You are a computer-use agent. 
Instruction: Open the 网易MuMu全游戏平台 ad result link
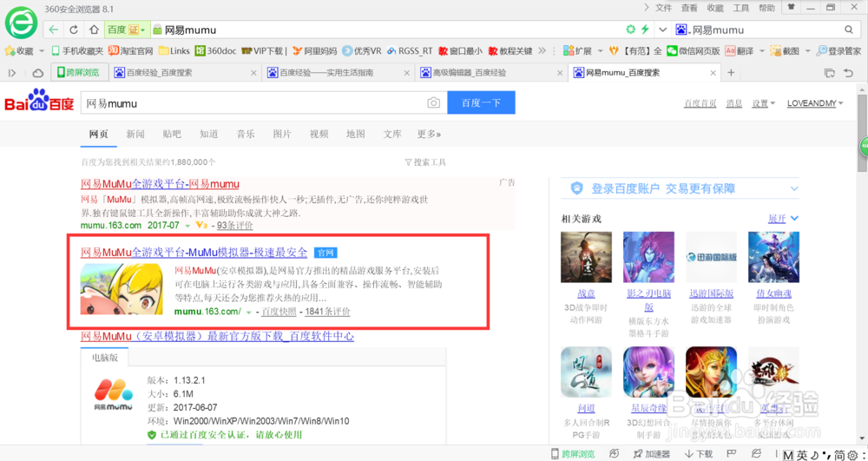(160, 184)
